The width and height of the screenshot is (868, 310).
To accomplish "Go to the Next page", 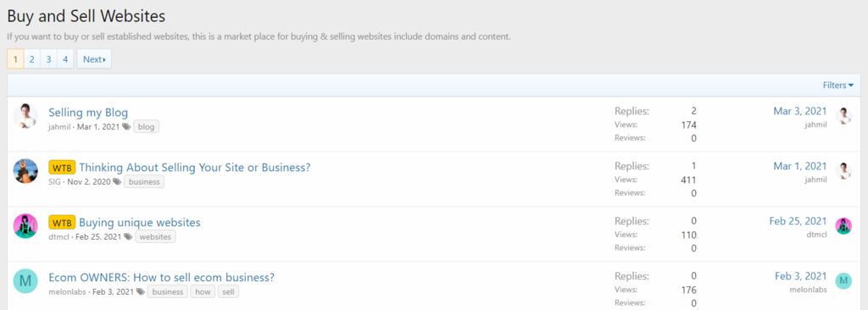I will 94,59.
